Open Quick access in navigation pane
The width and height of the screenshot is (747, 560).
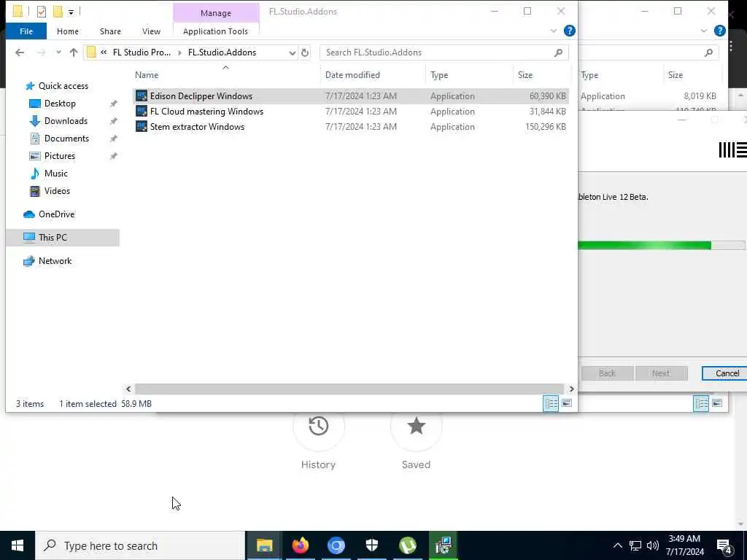(63, 86)
